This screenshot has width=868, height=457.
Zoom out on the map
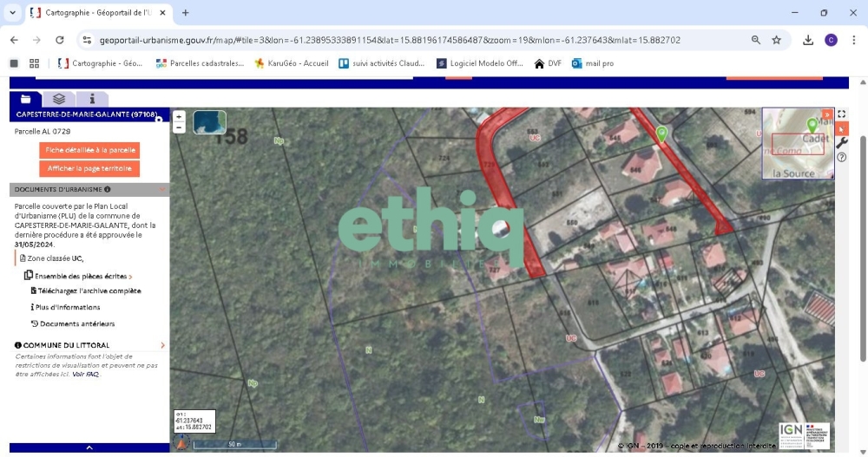click(x=179, y=127)
